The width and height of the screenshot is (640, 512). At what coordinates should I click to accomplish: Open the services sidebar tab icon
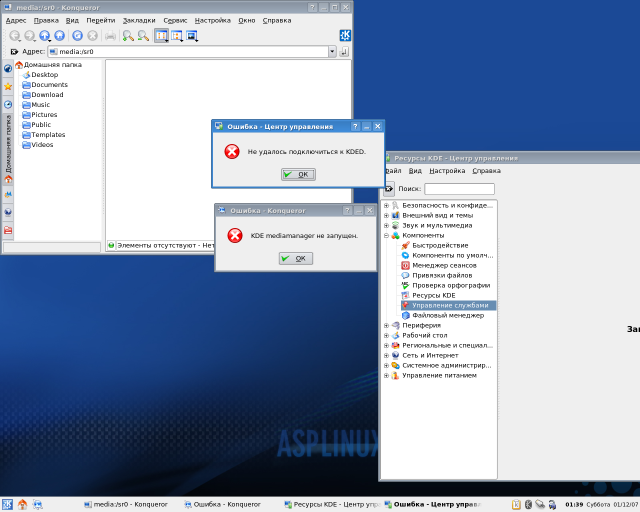[x=8, y=194]
